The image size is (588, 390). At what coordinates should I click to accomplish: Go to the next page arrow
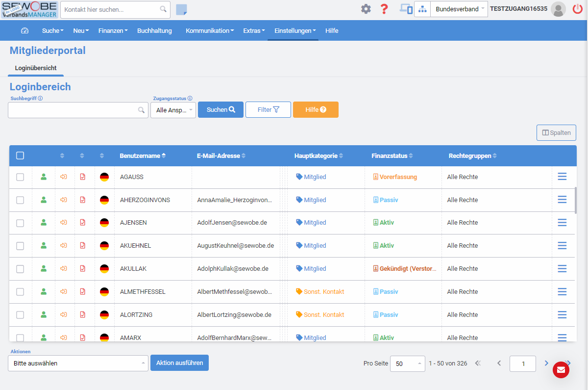coord(546,363)
